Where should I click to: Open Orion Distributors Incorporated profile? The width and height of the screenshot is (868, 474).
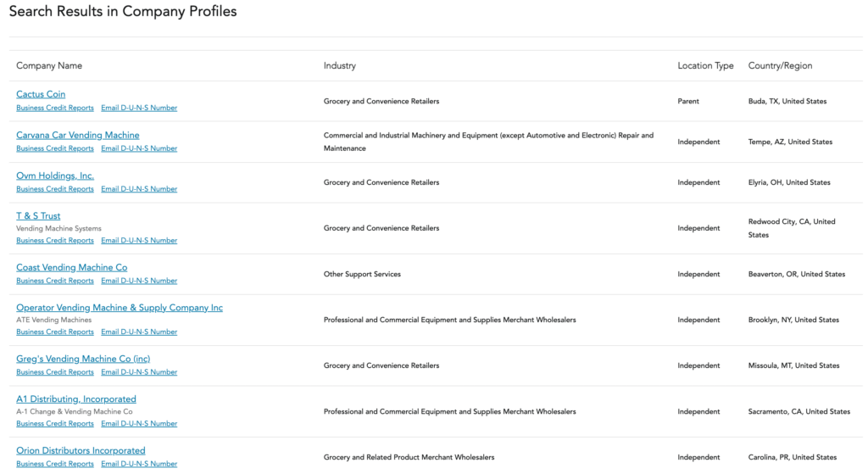tap(81, 450)
